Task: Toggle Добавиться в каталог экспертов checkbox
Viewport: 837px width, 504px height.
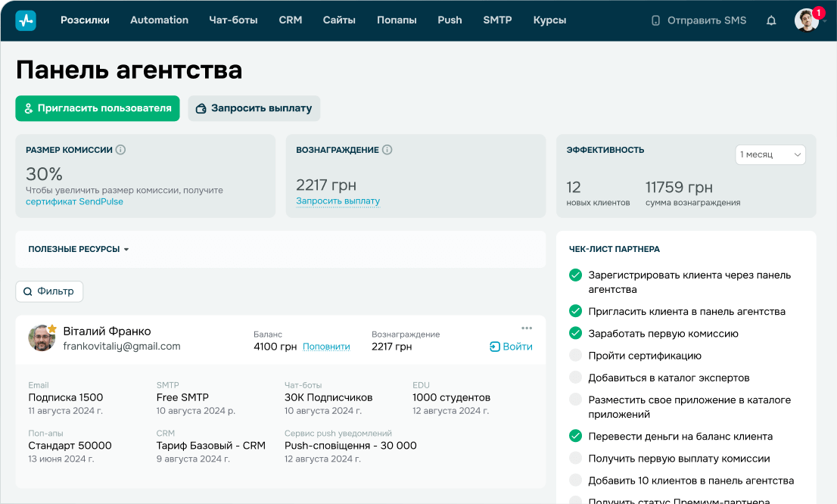Action: point(575,378)
